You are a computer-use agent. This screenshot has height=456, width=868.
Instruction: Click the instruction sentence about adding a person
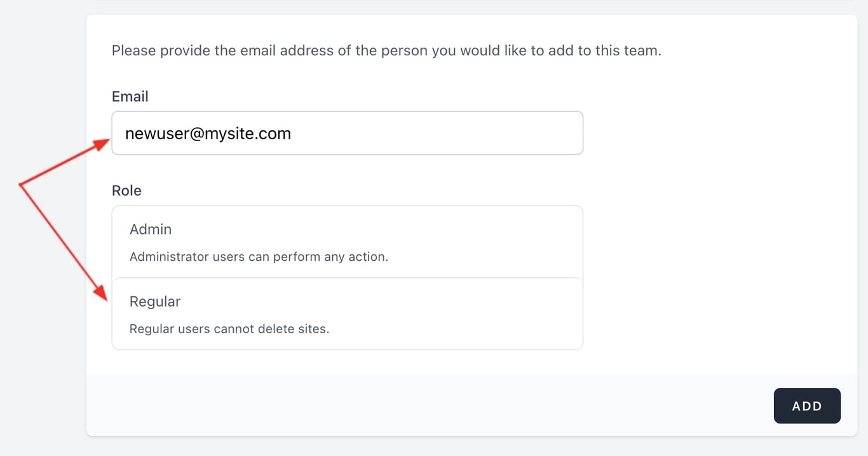coord(386,50)
